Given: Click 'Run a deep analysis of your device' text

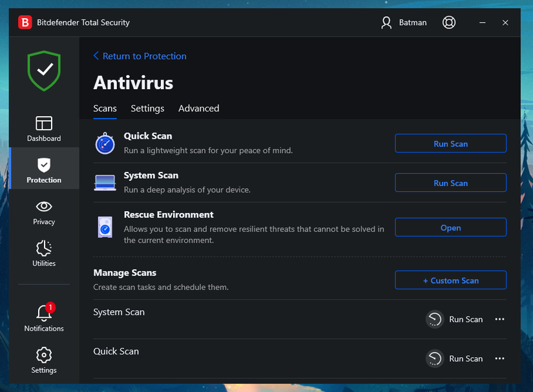Looking at the screenshot, I should click(187, 190).
